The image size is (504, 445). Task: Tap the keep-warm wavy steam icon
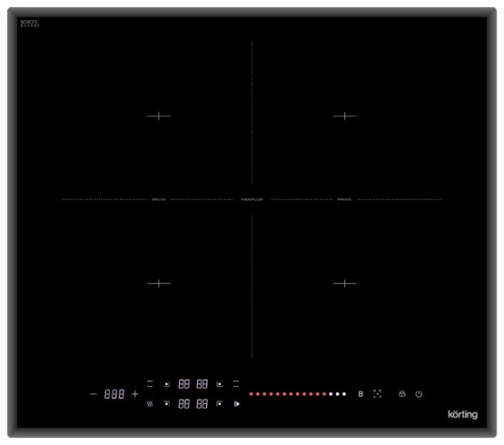(150, 404)
